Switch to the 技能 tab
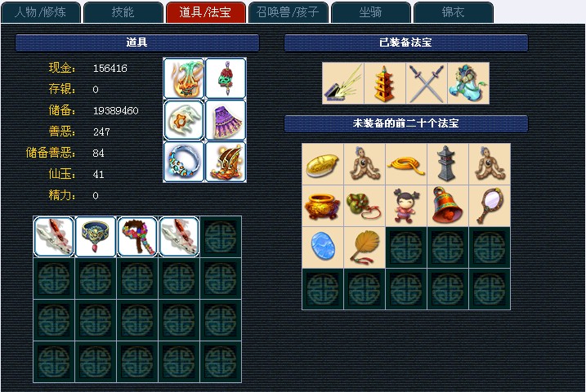The image size is (586, 392). (123, 12)
